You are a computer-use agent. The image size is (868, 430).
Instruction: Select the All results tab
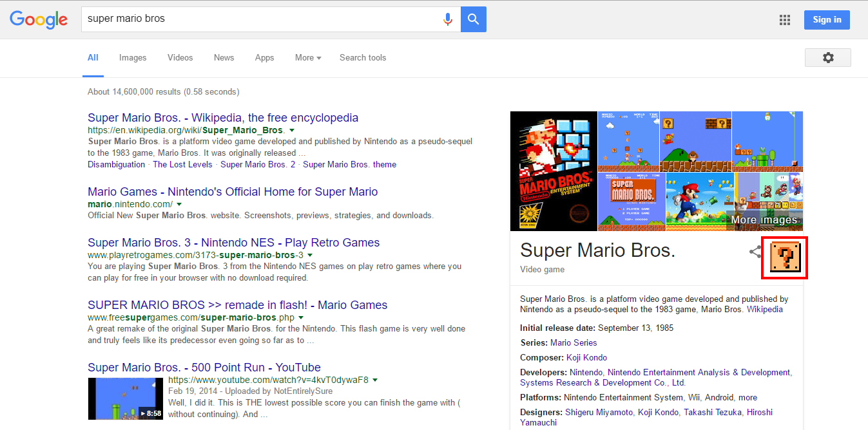click(93, 57)
